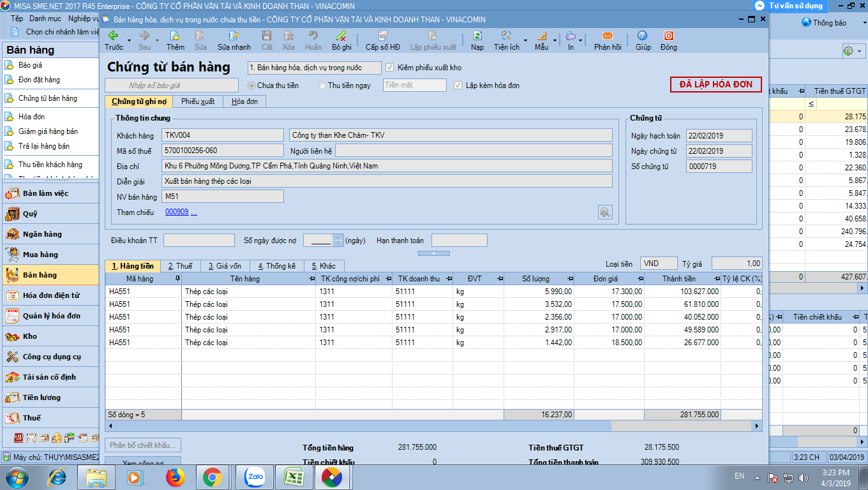Screen dimensions: 868x490
Task: Open Kho module in sidebar
Action: [51, 336]
